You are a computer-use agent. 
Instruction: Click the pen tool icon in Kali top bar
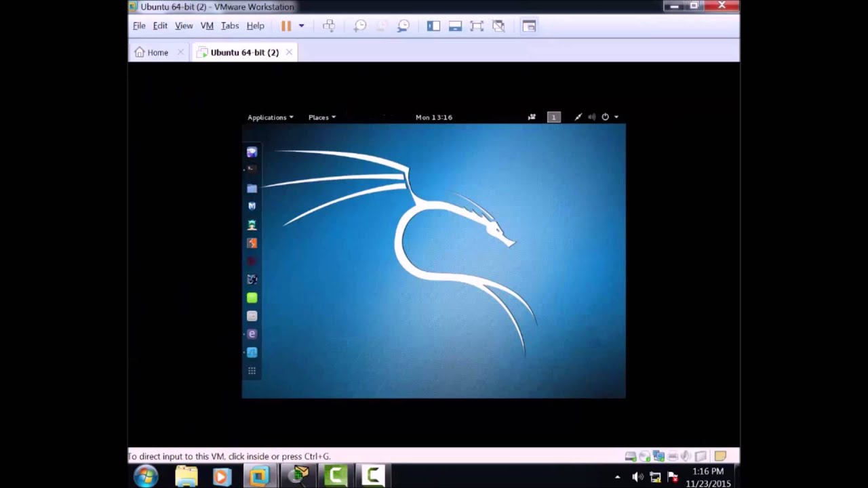click(578, 117)
